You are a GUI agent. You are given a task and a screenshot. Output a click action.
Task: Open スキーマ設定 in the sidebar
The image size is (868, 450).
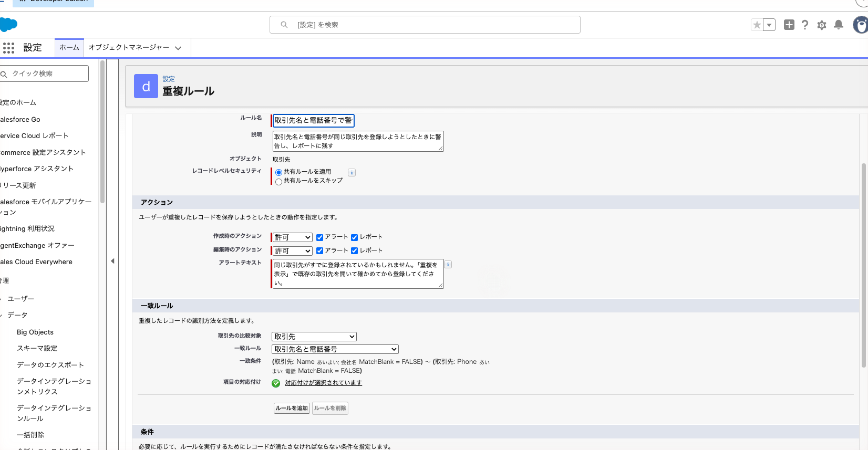[x=37, y=348]
